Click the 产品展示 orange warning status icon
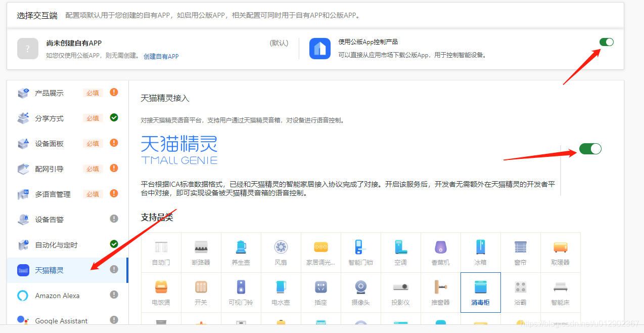644x333 pixels. 114,92
